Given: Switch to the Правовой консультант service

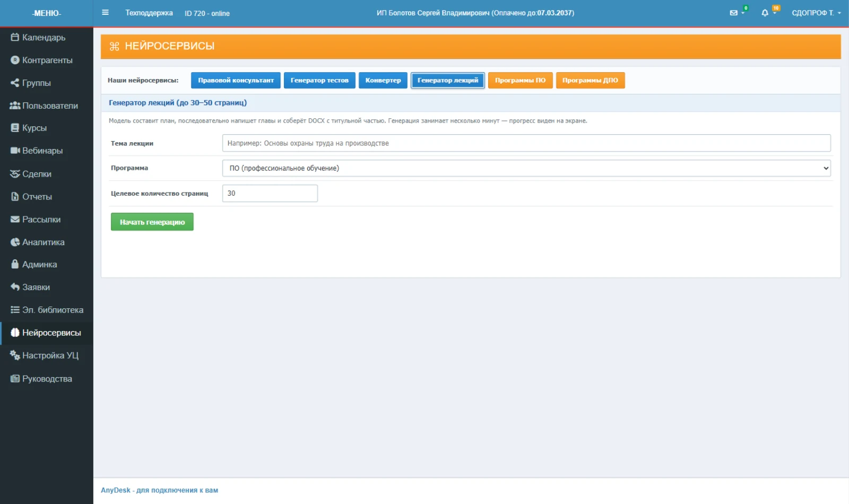Looking at the screenshot, I should point(236,80).
